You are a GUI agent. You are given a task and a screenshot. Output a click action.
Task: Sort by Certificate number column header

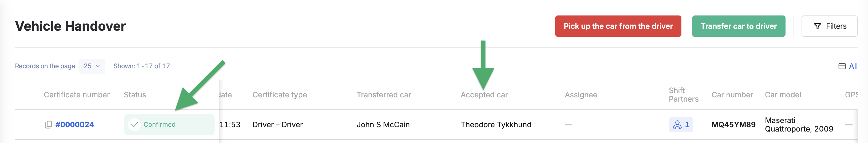click(x=77, y=95)
